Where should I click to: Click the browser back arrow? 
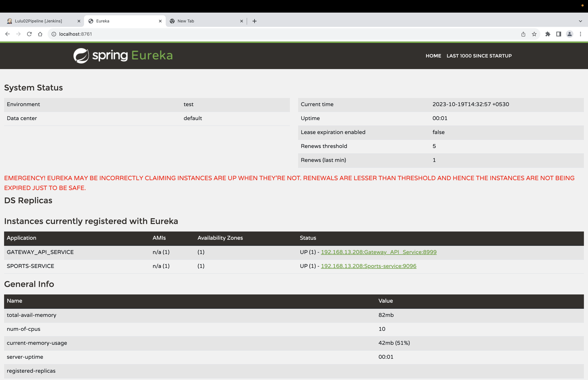(x=7, y=34)
